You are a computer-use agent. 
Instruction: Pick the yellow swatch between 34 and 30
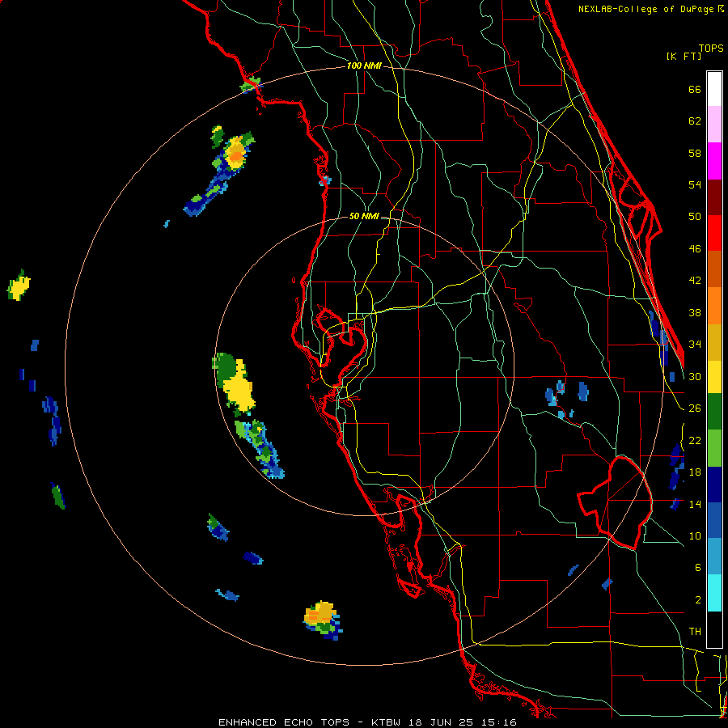tap(714, 377)
